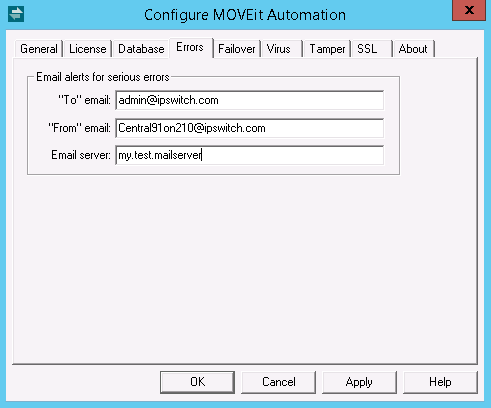
Task: View the About tab
Action: [x=414, y=49]
